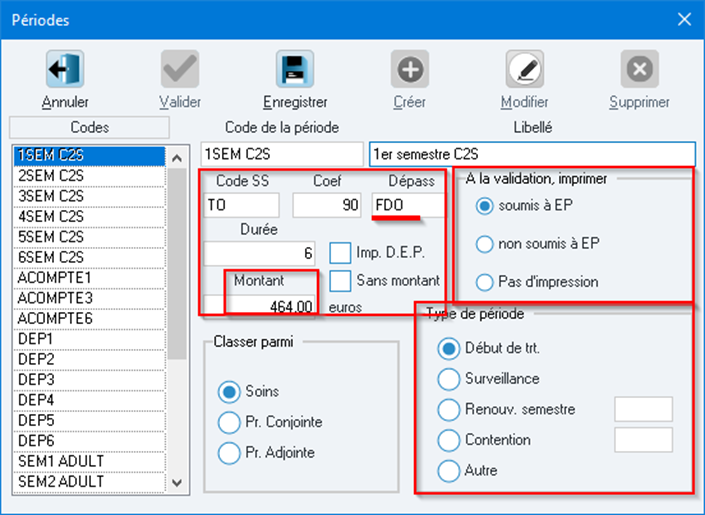Select the 5SEM C2S code
Viewport: 705px width, 515px height.
click(89, 237)
